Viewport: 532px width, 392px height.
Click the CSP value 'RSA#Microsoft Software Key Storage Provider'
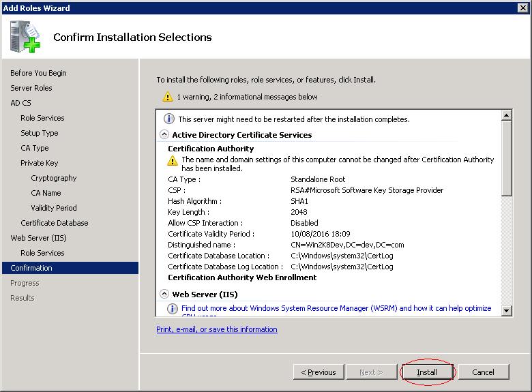click(367, 190)
